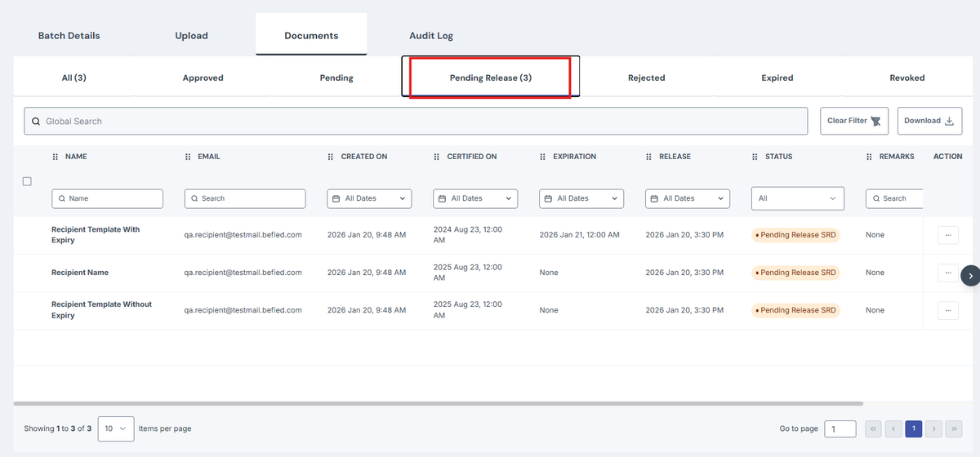This screenshot has width=980, height=457.
Task: Open the Status All dropdown
Action: pos(798,198)
